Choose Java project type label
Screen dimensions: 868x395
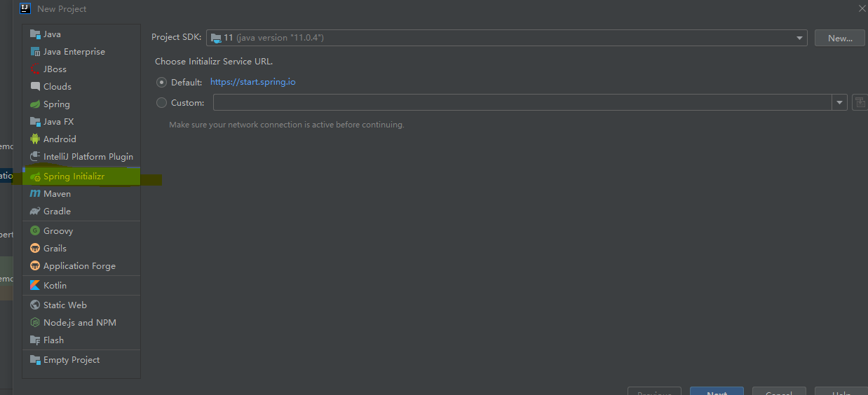pyautogui.click(x=52, y=34)
